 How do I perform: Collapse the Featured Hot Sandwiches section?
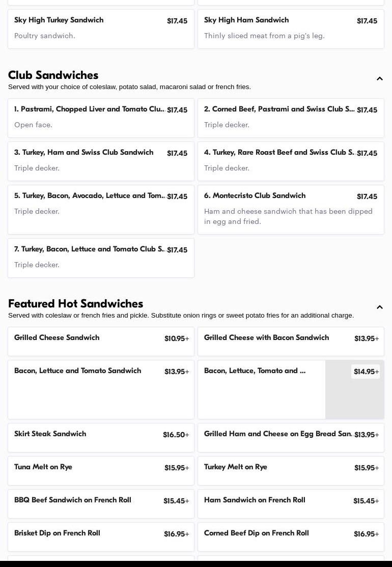point(379,307)
